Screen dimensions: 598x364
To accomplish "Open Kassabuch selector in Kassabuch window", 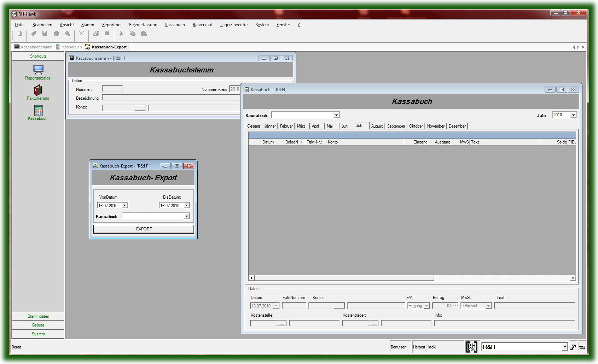I will point(336,115).
